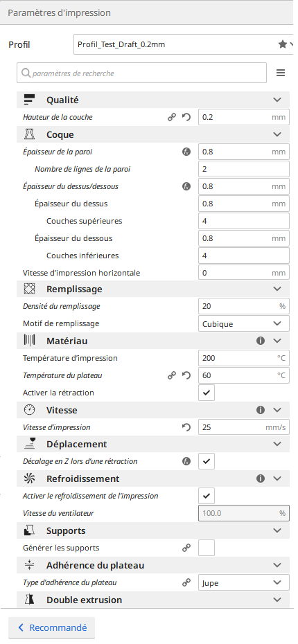Reset layer height with the revert arrow
The height and width of the screenshot is (644, 298).
click(186, 117)
